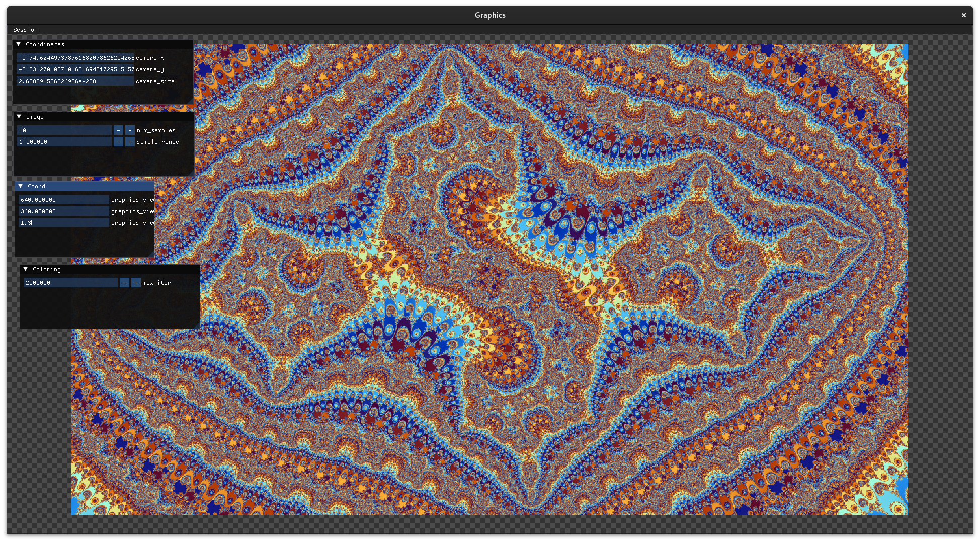Viewport: 980px width, 542px height.
Task: Click the Coloring panel title bar
Action: [110, 269]
